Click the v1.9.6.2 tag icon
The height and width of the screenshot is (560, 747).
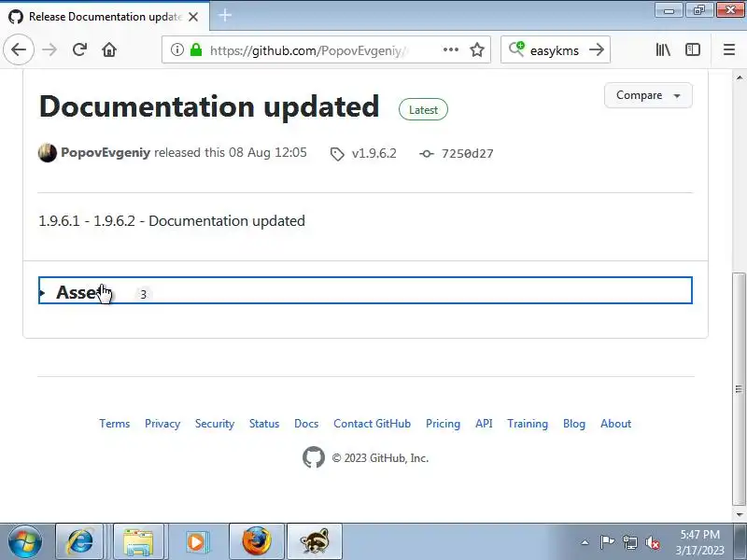click(337, 154)
